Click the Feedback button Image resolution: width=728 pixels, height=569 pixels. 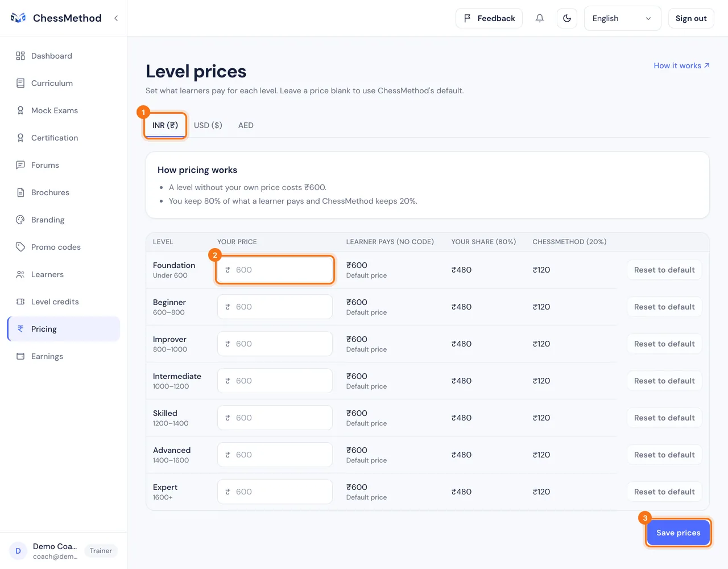click(x=489, y=18)
